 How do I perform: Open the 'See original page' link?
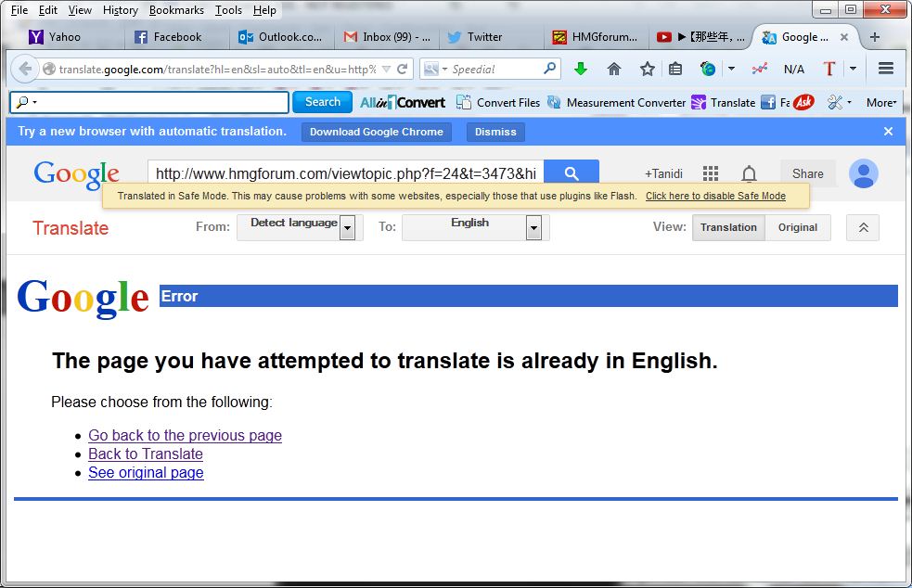(146, 472)
